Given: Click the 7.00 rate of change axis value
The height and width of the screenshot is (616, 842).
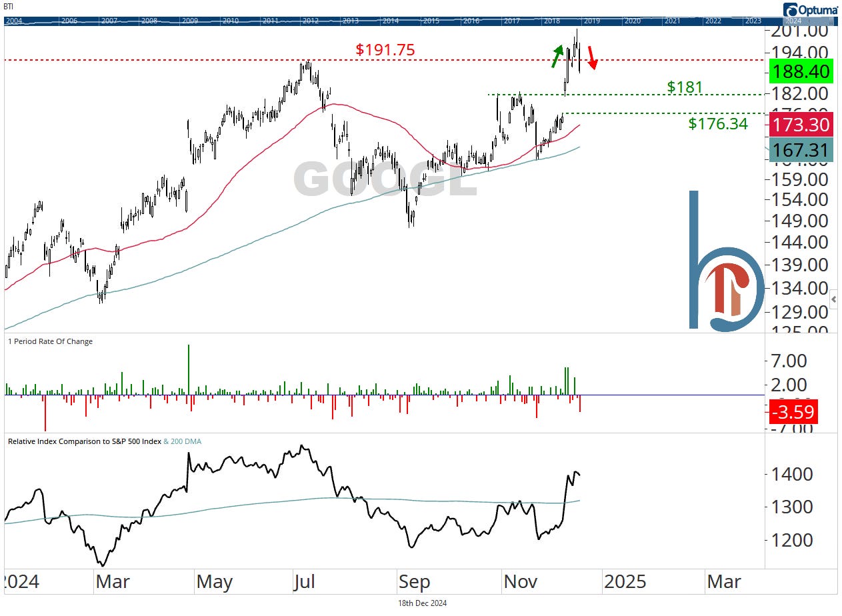Looking at the screenshot, I should click(x=788, y=361).
